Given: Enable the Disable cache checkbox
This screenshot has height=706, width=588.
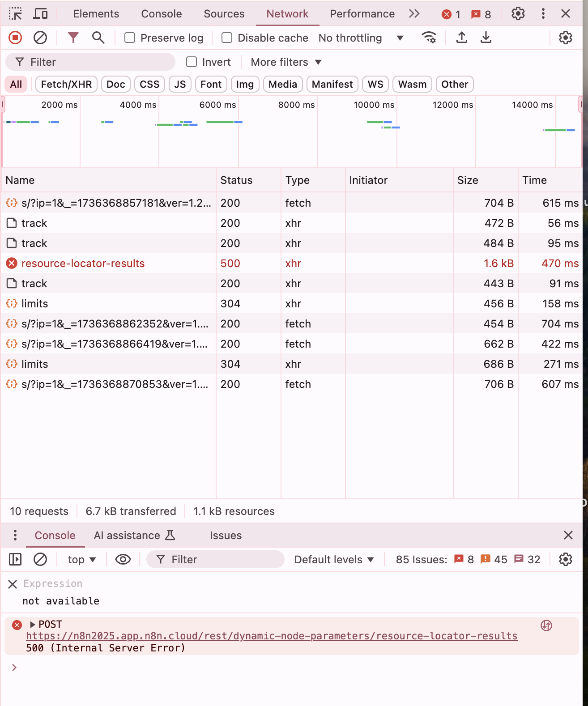Looking at the screenshot, I should [227, 38].
